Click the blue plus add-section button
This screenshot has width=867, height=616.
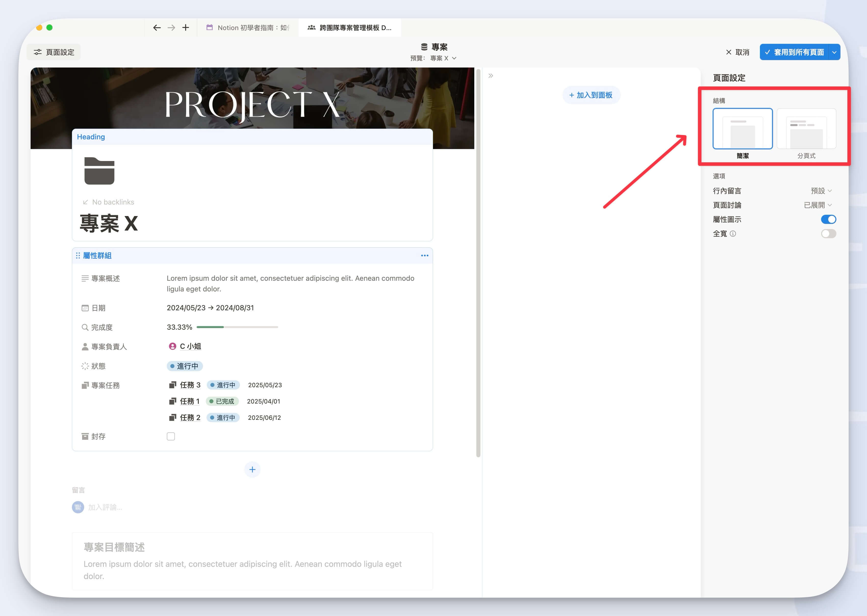[x=252, y=470]
